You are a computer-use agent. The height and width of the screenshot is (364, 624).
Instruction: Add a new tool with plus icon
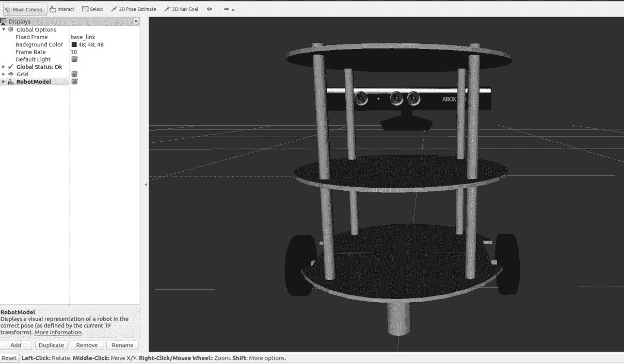(x=210, y=9)
